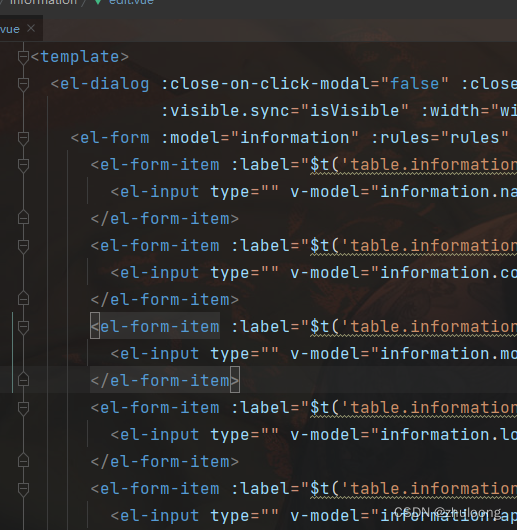Click the :rules attribute name
517x530 pixels.
tap(400, 138)
